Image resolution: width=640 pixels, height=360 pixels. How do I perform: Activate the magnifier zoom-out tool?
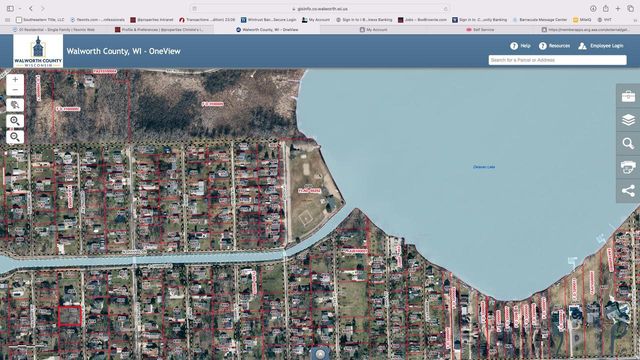pos(15,137)
